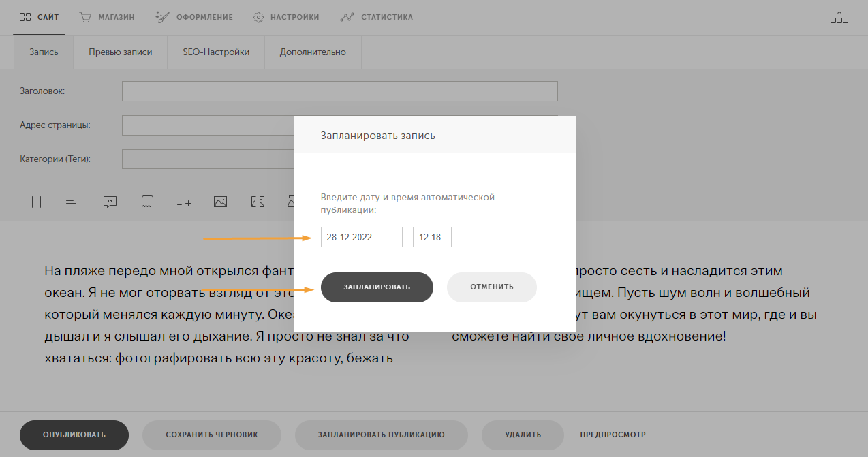Open the Магазин section with cart icon
868x457 pixels.
click(106, 17)
